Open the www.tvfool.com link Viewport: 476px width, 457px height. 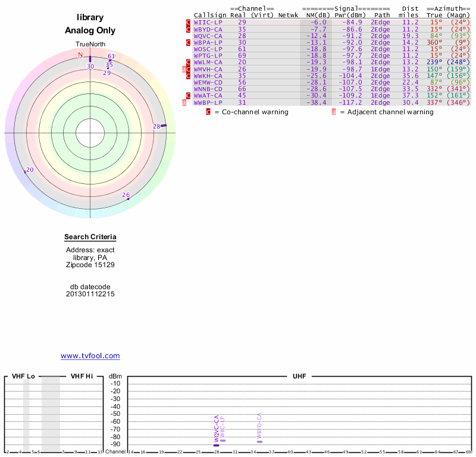pos(90,356)
